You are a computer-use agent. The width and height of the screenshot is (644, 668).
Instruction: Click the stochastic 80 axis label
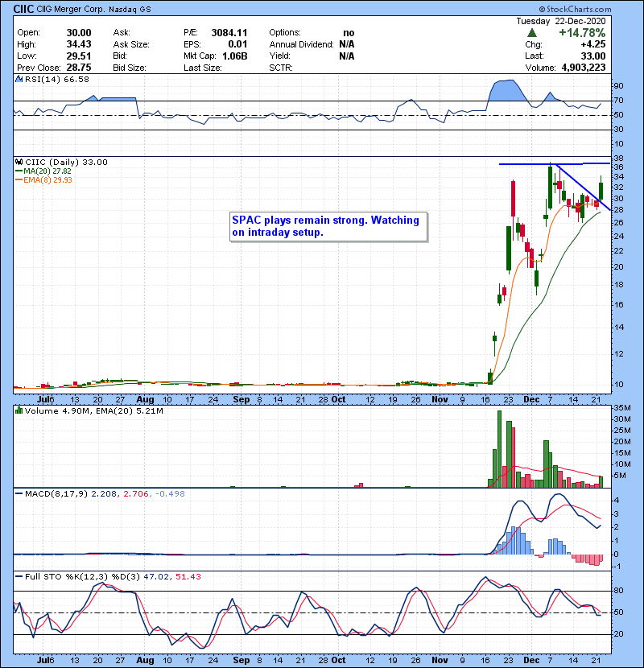pyautogui.click(x=618, y=591)
